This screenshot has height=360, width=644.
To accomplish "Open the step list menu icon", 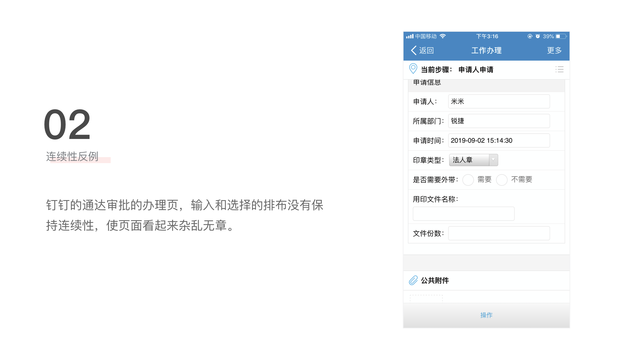I will click(x=559, y=69).
